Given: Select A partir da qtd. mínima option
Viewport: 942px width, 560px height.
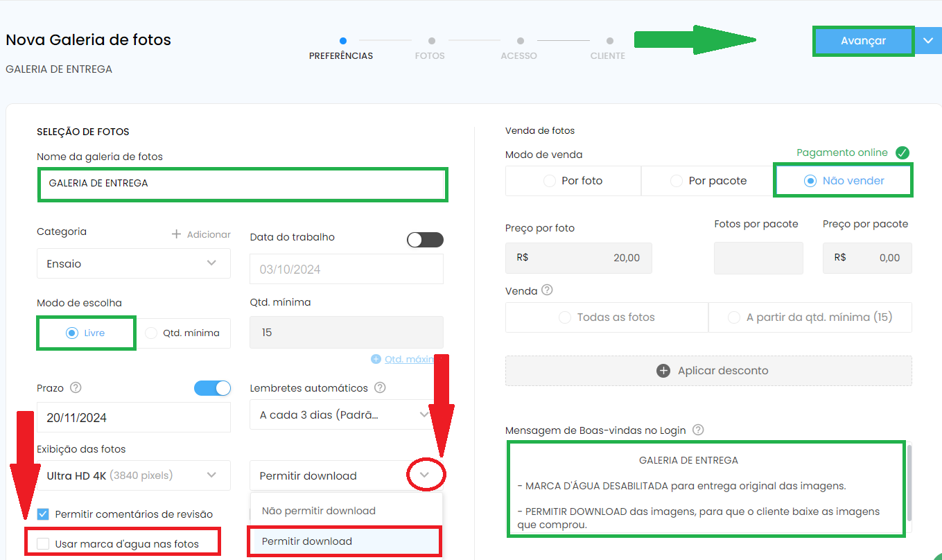Looking at the screenshot, I should pos(810,317).
